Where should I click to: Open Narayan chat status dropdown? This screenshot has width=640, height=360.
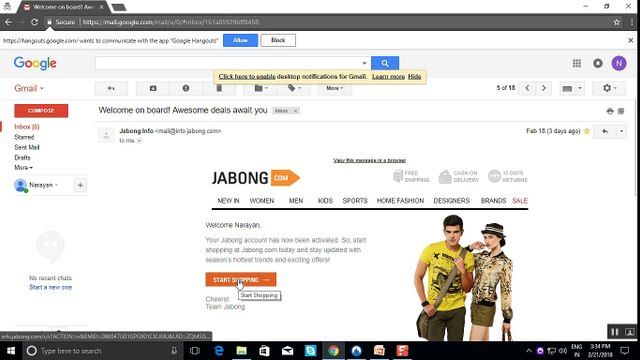pyautogui.click(x=43, y=185)
